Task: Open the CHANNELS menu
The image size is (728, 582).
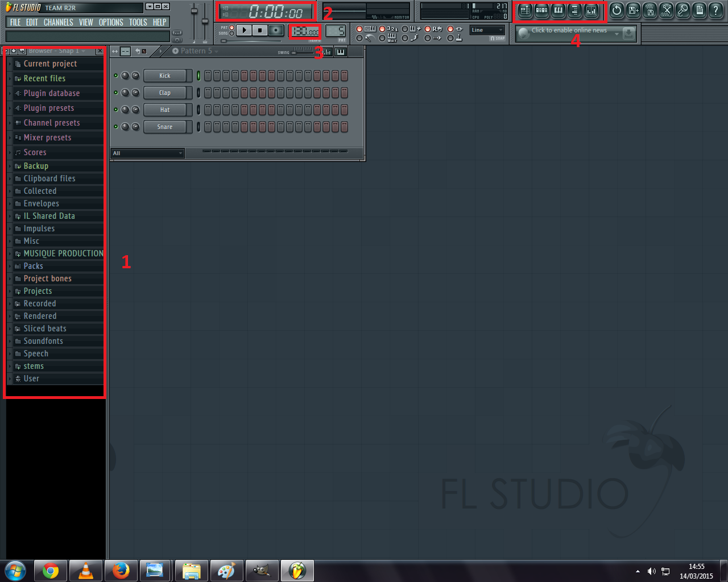Action: 59,22
